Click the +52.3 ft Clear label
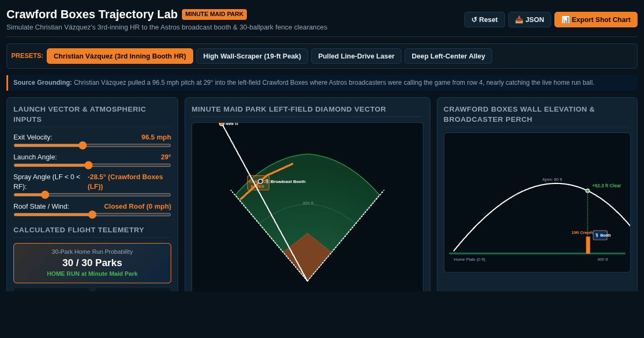Viewport: 644px width, 338px height. tap(606, 186)
